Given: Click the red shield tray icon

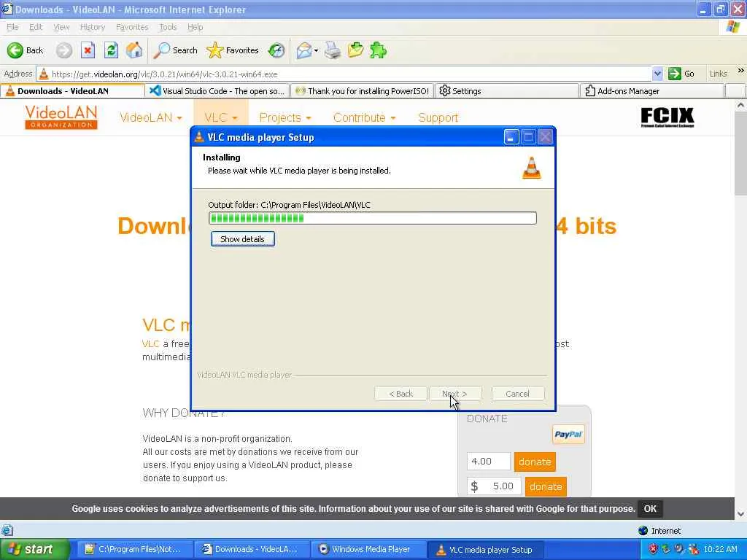Looking at the screenshot, I should click(x=653, y=549).
